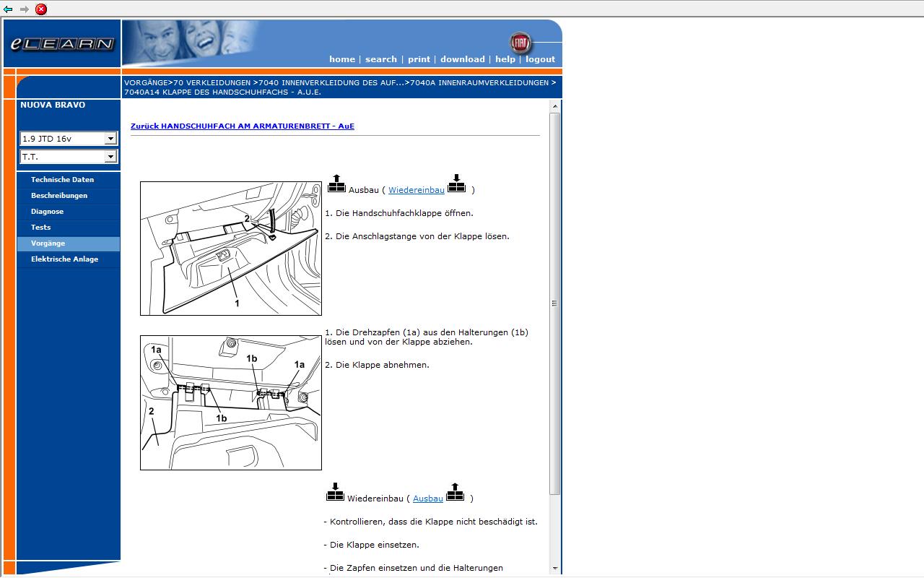Viewport: 924px width, 578px height.
Task: Go to the Diagnose section
Action: click(x=47, y=212)
